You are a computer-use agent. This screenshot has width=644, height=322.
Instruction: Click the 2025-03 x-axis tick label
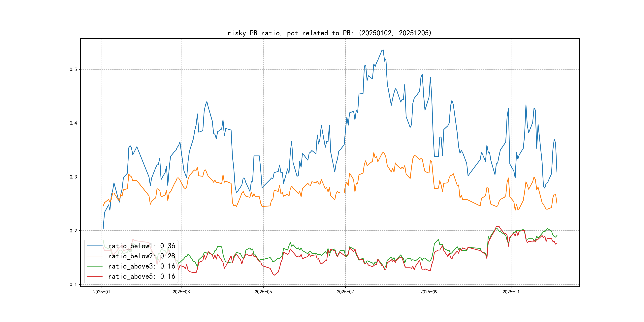181,292
